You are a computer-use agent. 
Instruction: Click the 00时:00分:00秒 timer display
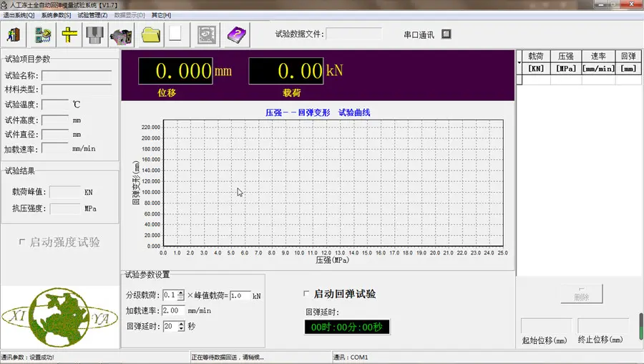click(346, 327)
